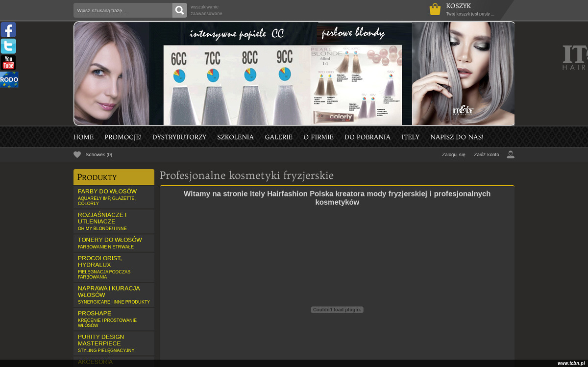Open the ITELY menu item
588x367 pixels.
(411, 137)
